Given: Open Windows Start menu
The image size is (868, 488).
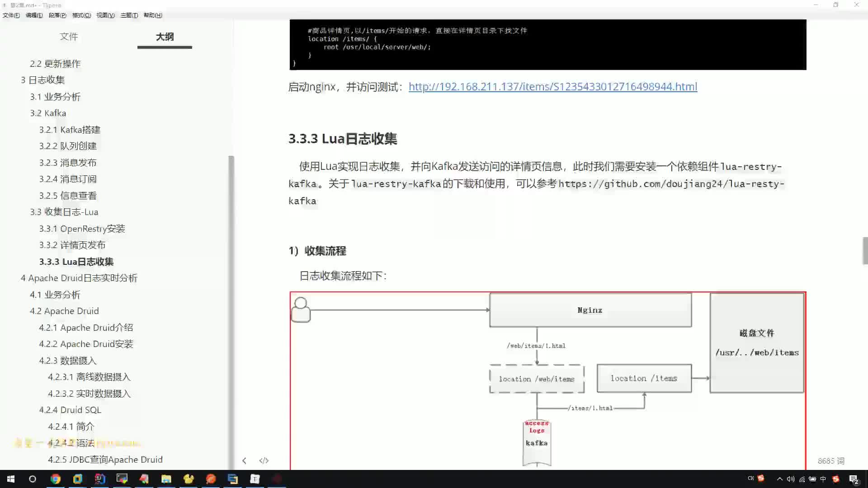Looking at the screenshot, I should 11,479.
